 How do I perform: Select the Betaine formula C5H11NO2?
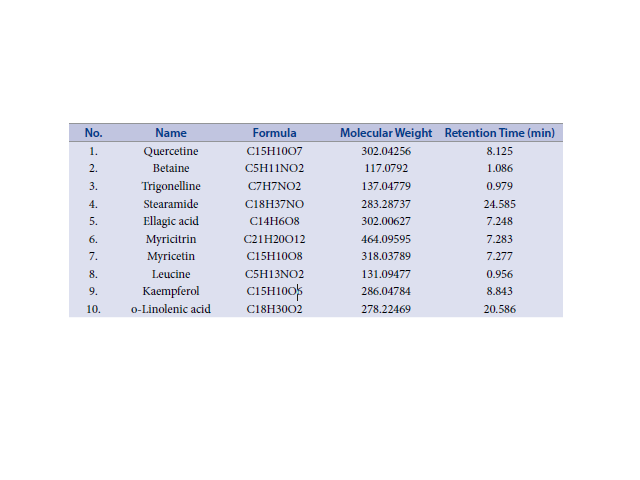274,168
